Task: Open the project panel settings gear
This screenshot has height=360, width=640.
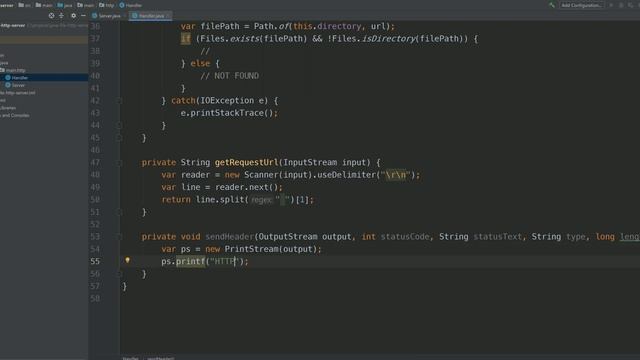Action: (x=73, y=16)
